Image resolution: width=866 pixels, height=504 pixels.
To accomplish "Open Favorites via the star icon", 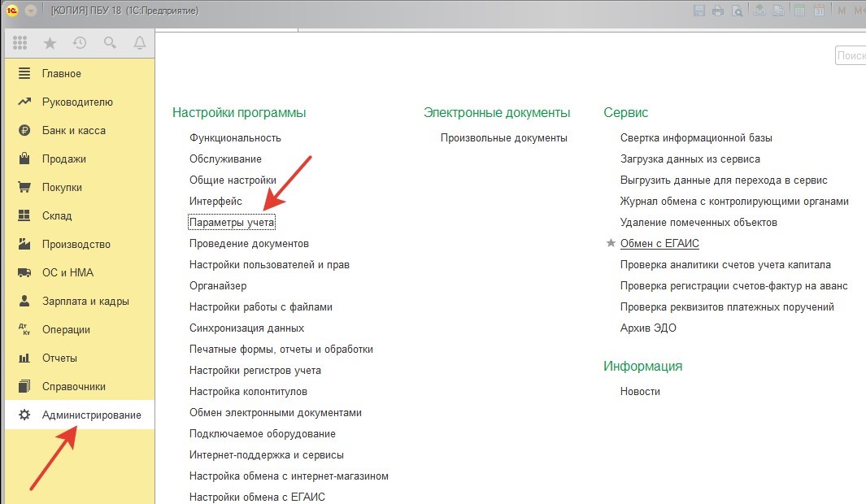I will (x=50, y=43).
